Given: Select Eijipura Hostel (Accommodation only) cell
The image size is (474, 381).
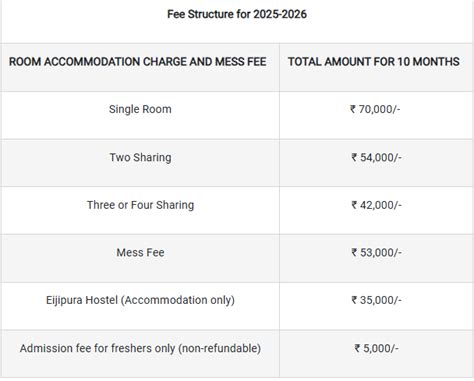Looking at the screenshot, I should (x=140, y=300).
